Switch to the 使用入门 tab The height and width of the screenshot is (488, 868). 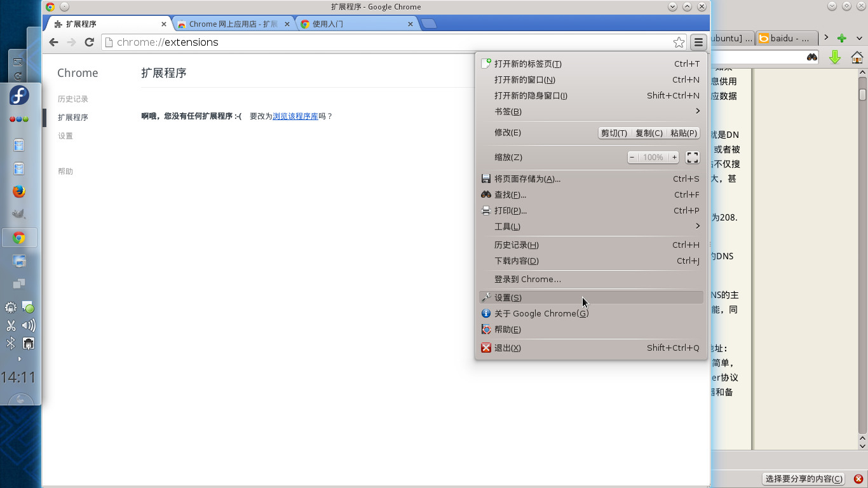click(357, 24)
